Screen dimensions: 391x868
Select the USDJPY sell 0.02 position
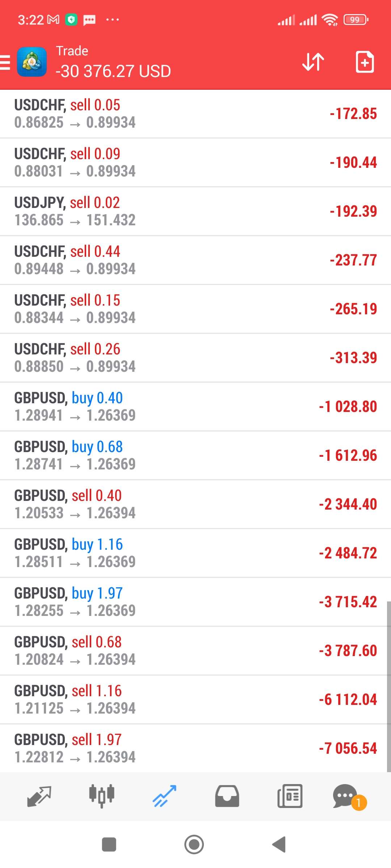[x=195, y=212]
